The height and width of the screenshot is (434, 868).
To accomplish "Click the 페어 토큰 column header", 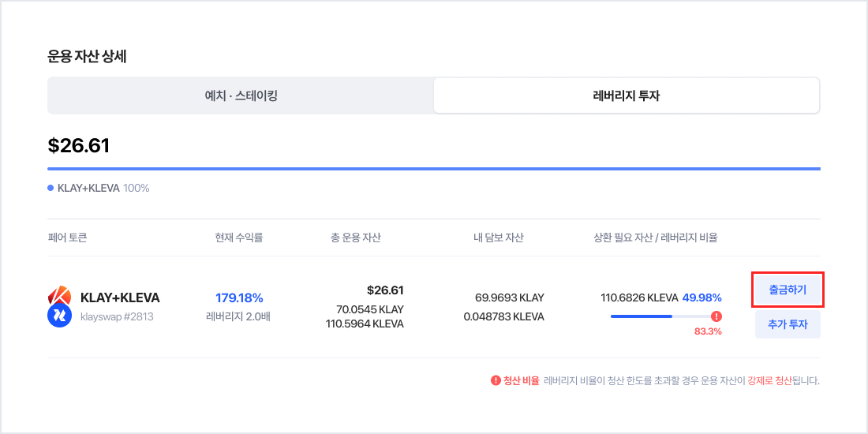I will click(x=67, y=238).
